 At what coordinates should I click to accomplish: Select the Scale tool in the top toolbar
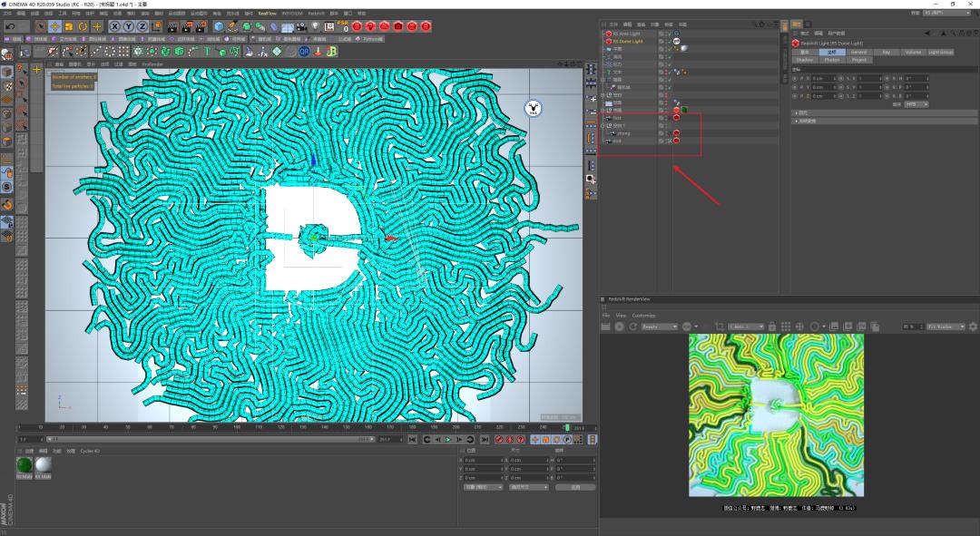click(x=69, y=27)
